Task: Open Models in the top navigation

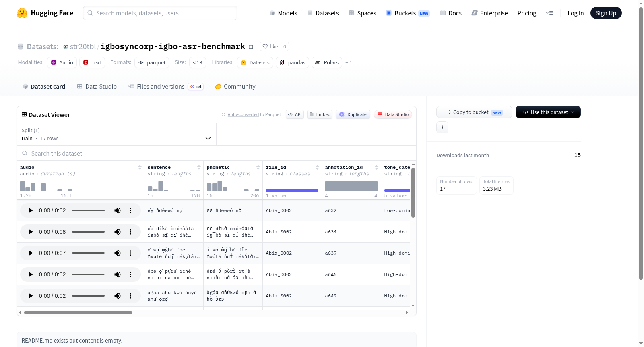Action: [283, 13]
